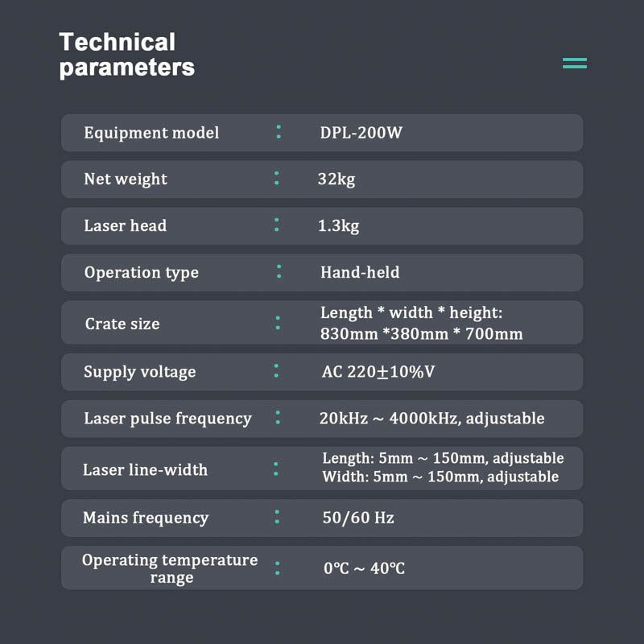Select the Equipment model row label
644x644 pixels.
click(x=151, y=133)
